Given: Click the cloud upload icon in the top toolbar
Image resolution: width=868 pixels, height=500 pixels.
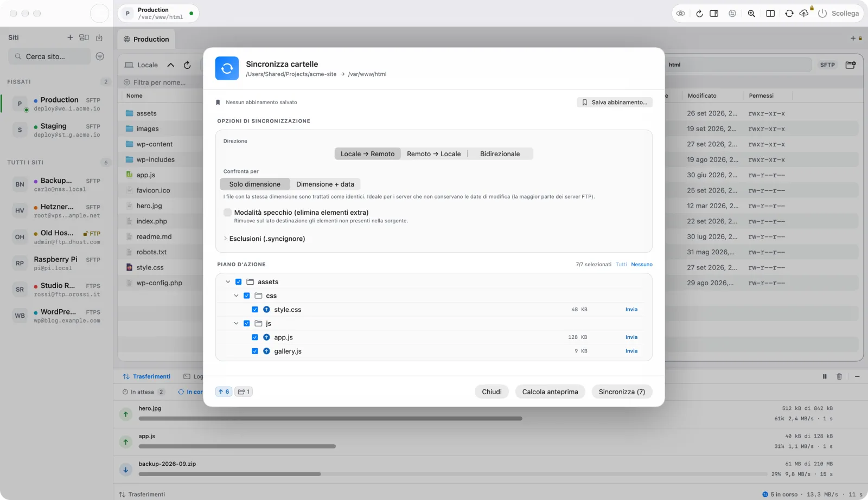Looking at the screenshot, I should tap(804, 14).
